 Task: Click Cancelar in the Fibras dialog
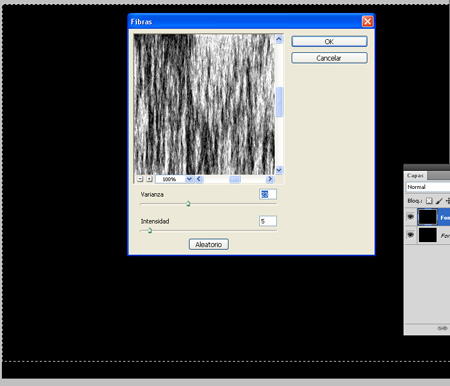pos(329,58)
